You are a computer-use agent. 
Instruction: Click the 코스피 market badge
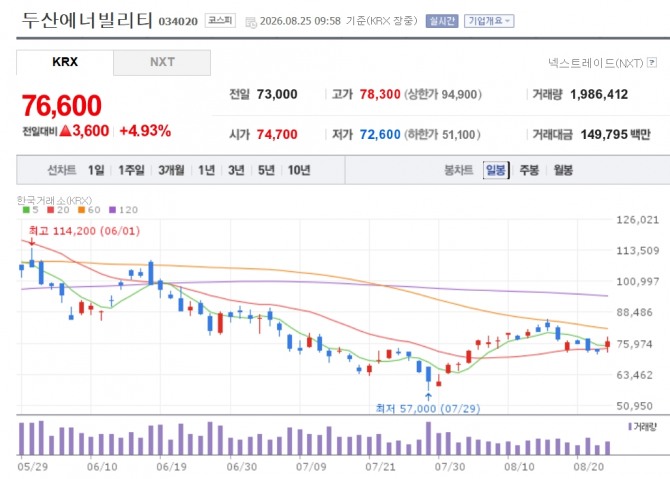click(220, 21)
